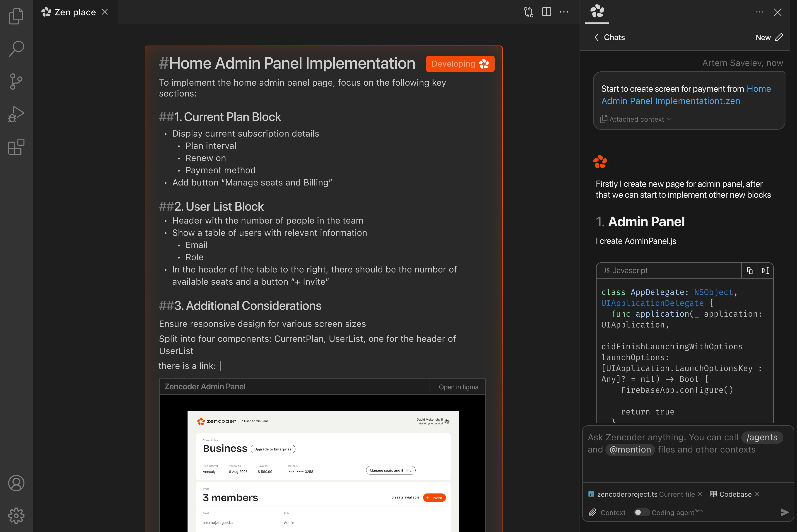
Task: Open Zencoder panel more options ellipsis
Action: [759, 12]
